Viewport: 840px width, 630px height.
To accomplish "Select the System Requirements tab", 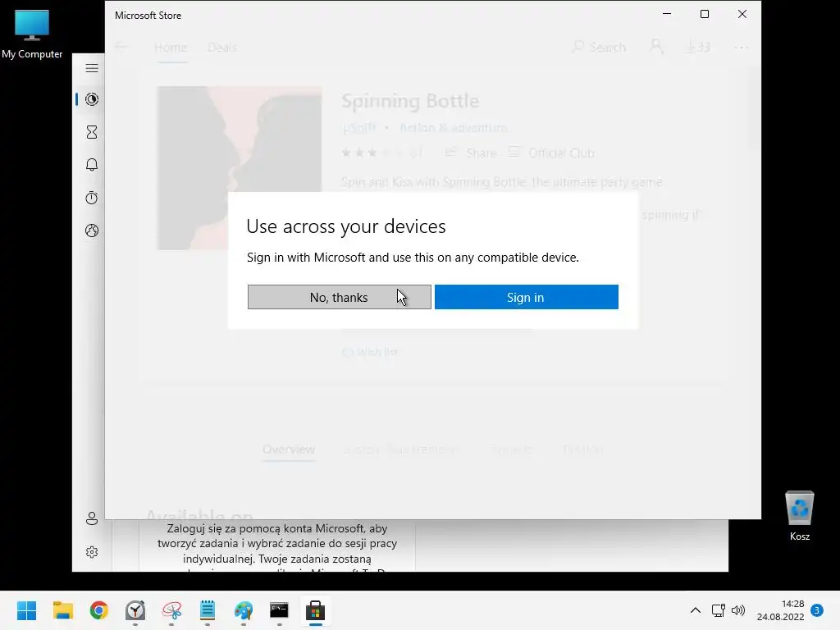I will tap(401, 450).
